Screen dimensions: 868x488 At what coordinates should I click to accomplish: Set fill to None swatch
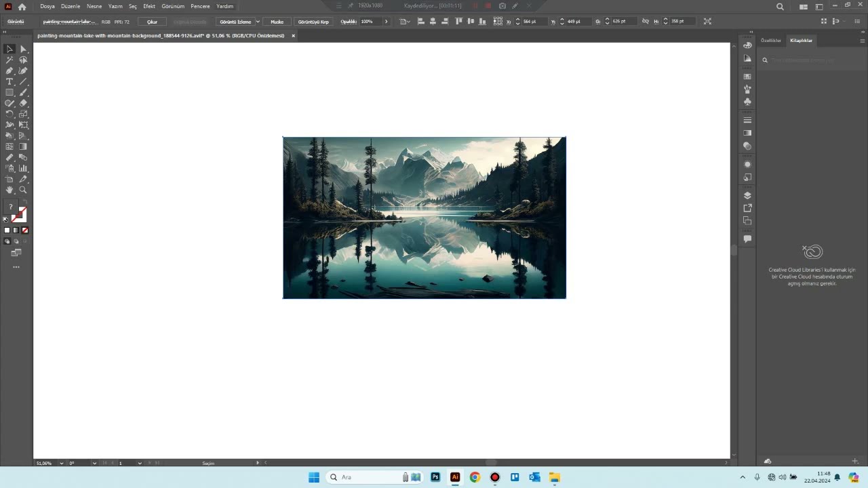(25, 230)
